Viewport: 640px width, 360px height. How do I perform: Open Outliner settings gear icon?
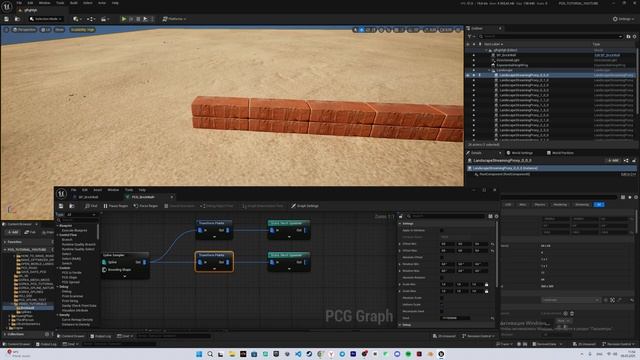635,36
